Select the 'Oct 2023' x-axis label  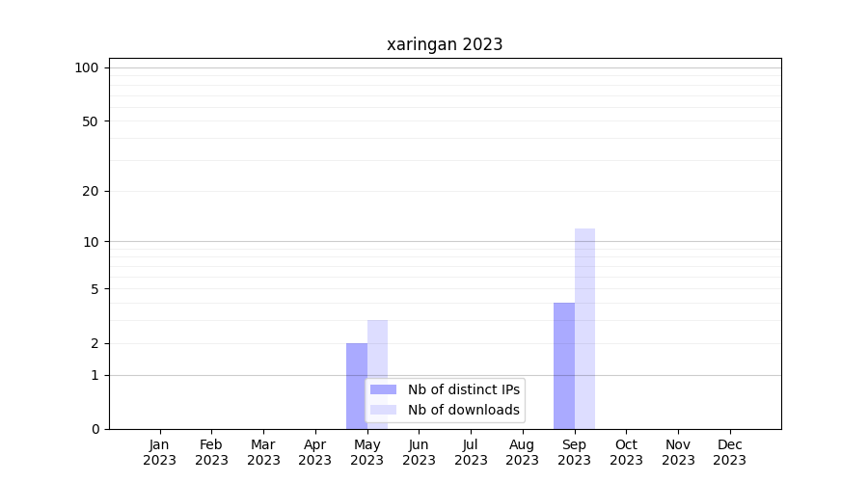click(x=626, y=452)
